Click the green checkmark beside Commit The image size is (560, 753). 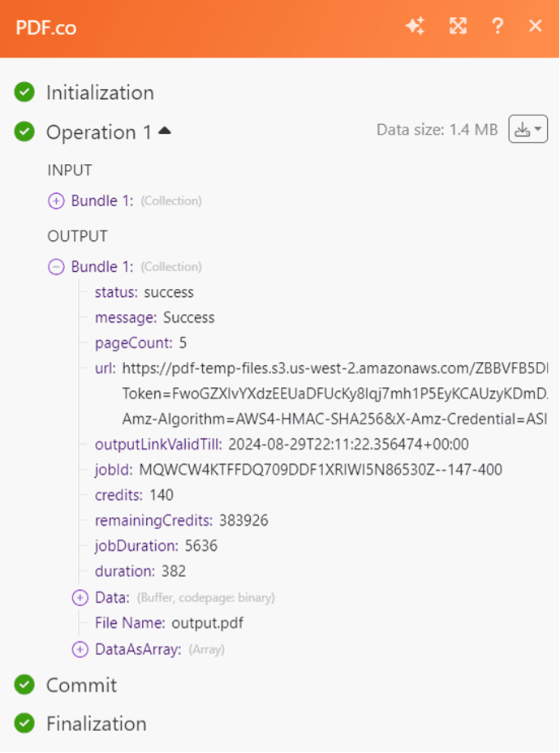pyautogui.click(x=24, y=686)
